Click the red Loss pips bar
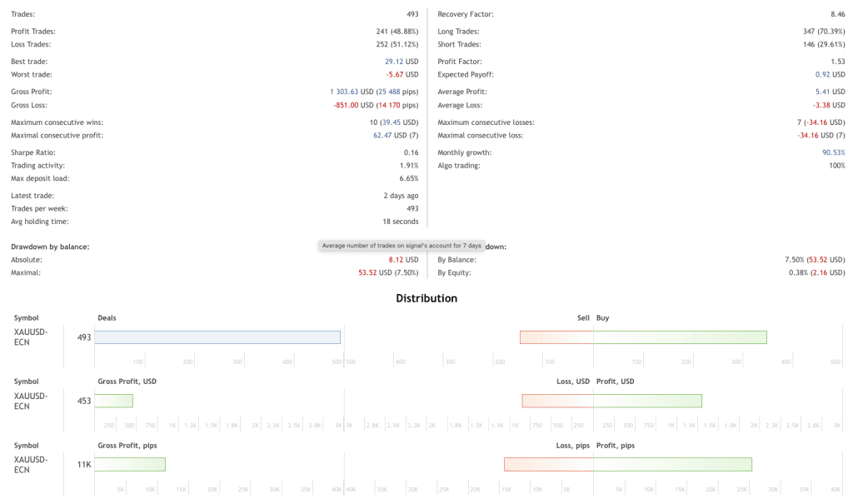 pyautogui.click(x=548, y=464)
